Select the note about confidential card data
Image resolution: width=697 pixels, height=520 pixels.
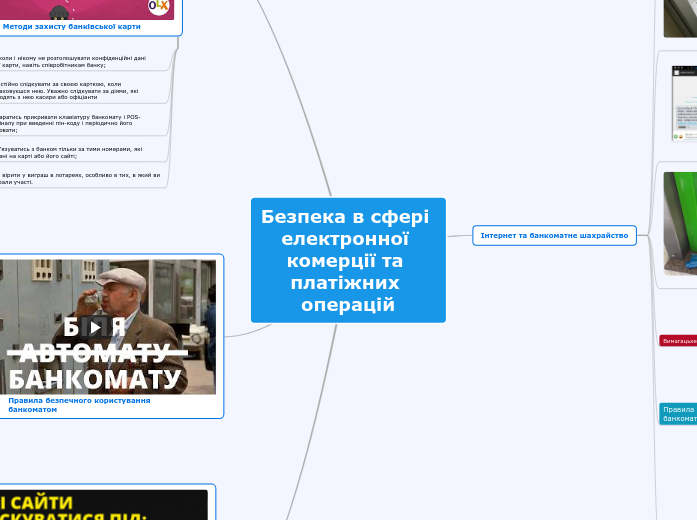click(75, 61)
